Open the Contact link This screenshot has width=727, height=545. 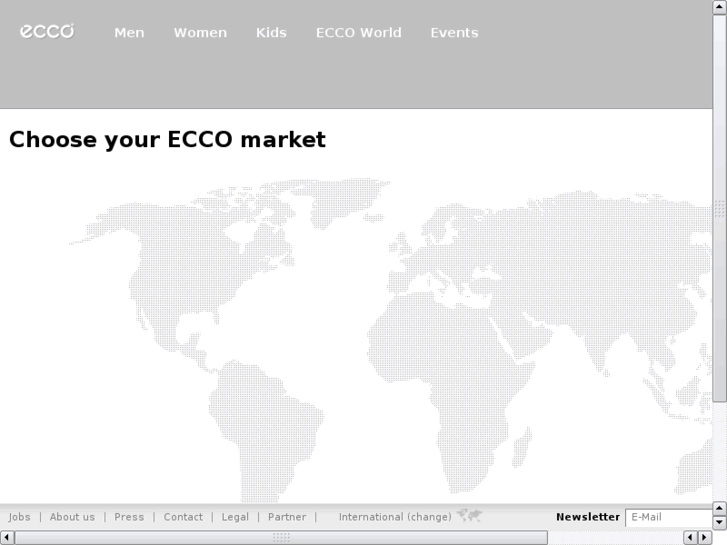click(x=183, y=517)
